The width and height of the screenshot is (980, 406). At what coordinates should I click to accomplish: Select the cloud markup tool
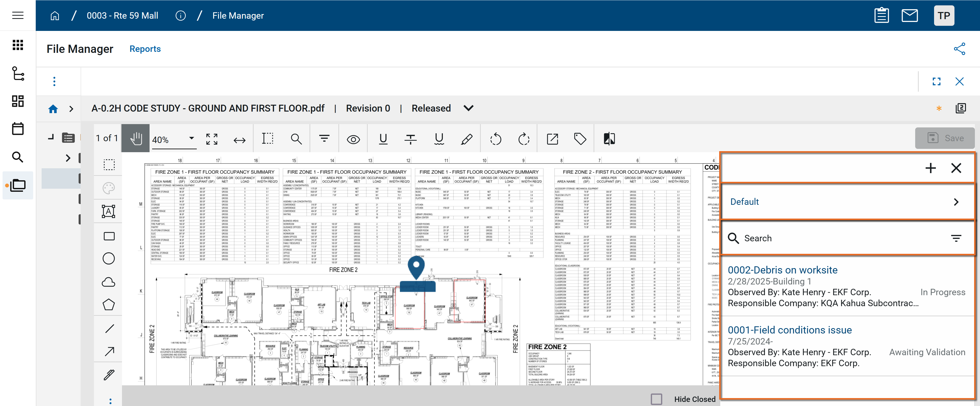point(108,282)
